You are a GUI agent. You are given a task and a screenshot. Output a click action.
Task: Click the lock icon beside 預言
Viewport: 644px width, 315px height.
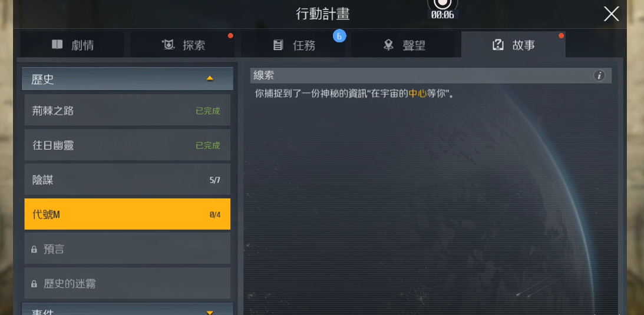point(34,249)
